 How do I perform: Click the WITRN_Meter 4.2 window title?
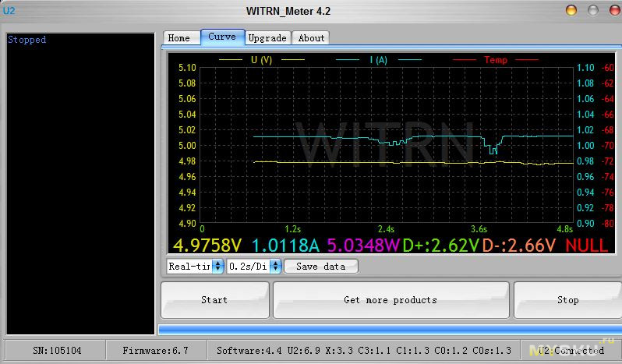click(x=288, y=11)
